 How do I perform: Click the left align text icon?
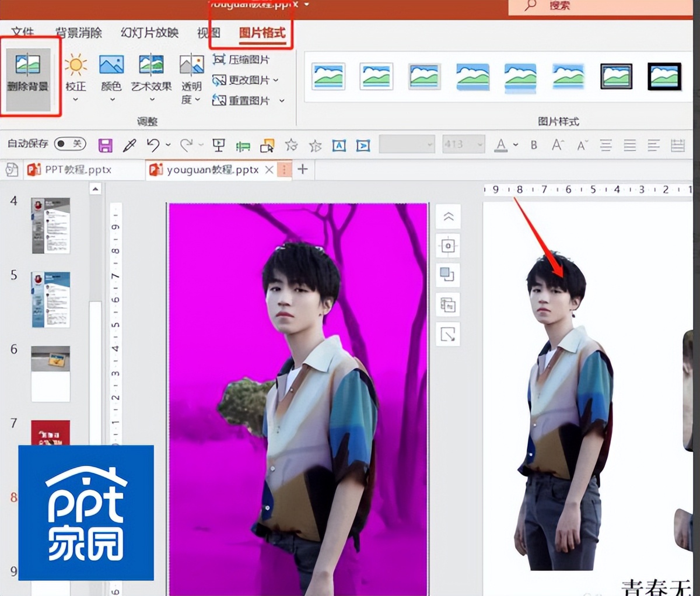coord(654,145)
